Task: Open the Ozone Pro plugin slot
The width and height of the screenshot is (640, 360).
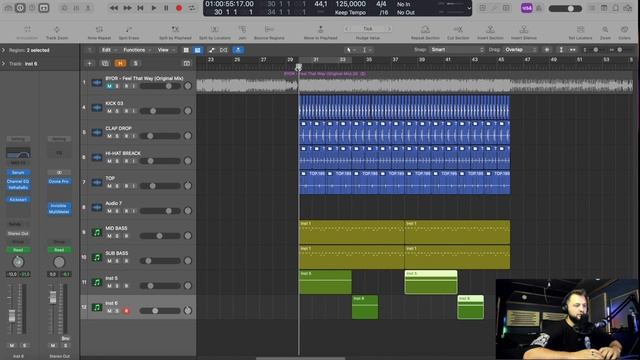Action: click(x=59, y=181)
